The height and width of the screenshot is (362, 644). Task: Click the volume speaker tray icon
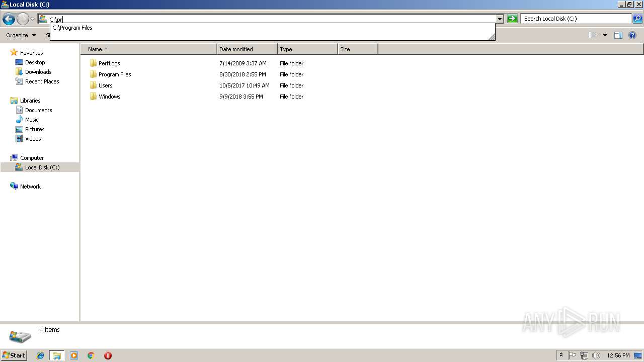596,355
